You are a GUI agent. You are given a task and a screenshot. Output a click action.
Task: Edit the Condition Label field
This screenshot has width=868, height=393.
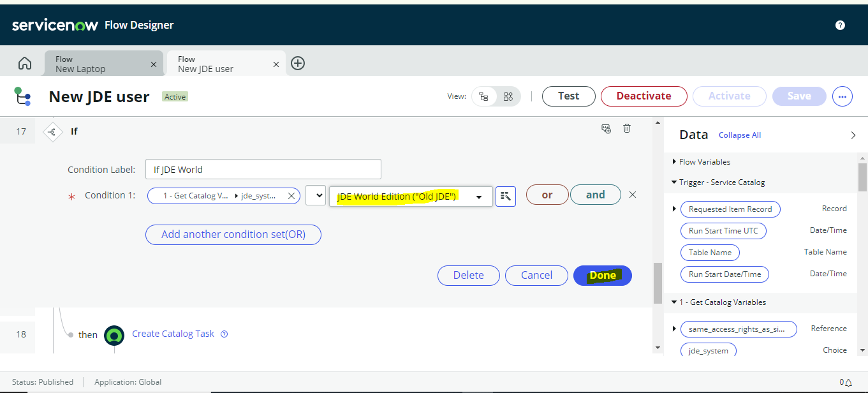[x=263, y=170]
